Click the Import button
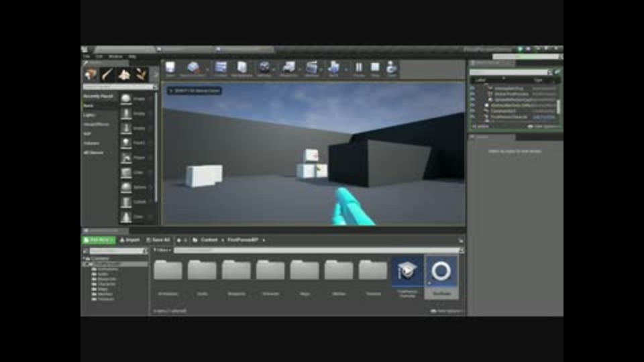Screen dimensions: 644x362 [x=129, y=240]
